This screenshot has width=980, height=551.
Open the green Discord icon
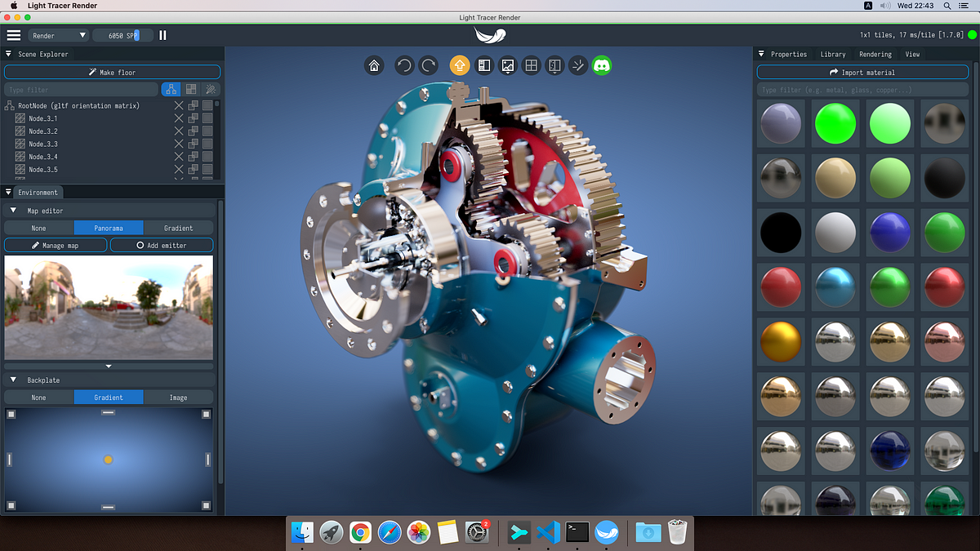click(x=602, y=66)
